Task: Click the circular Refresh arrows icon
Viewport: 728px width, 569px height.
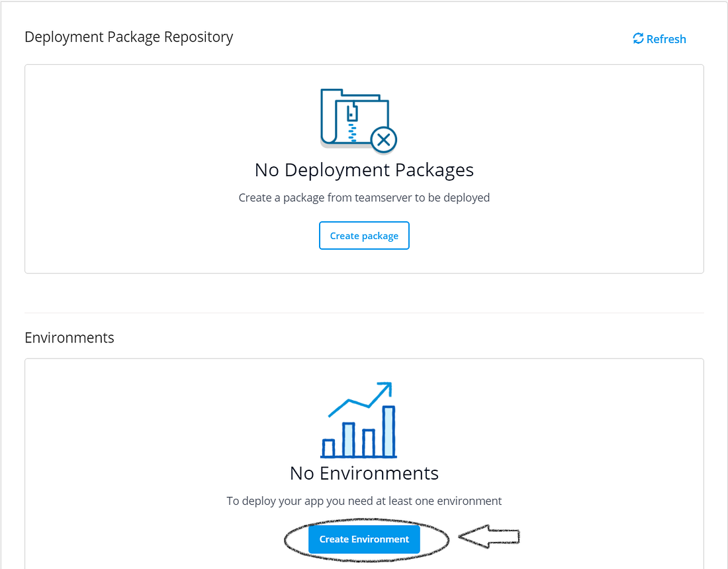Action: pyautogui.click(x=638, y=39)
